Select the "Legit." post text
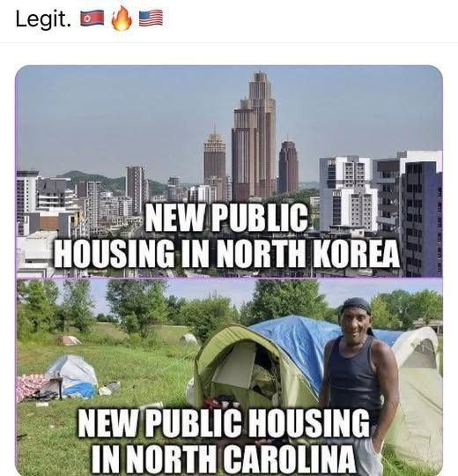The image size is (458, 476). (x=43, y=19)
